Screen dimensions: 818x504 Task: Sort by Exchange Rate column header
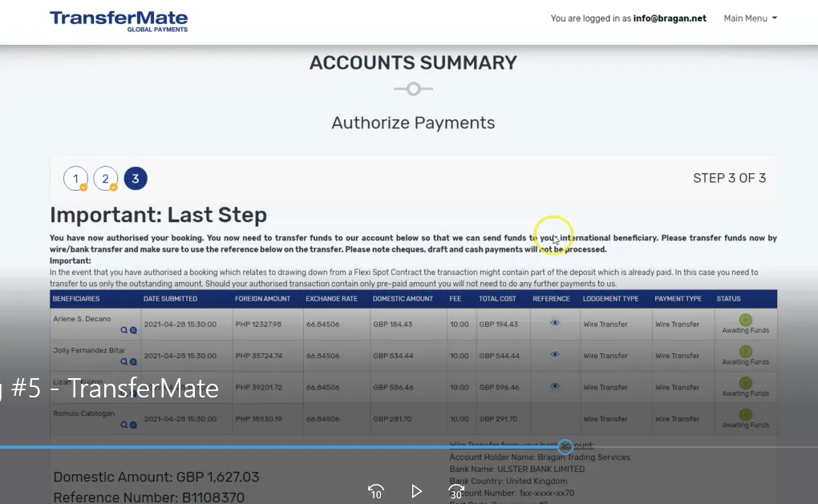pos(331,299)
